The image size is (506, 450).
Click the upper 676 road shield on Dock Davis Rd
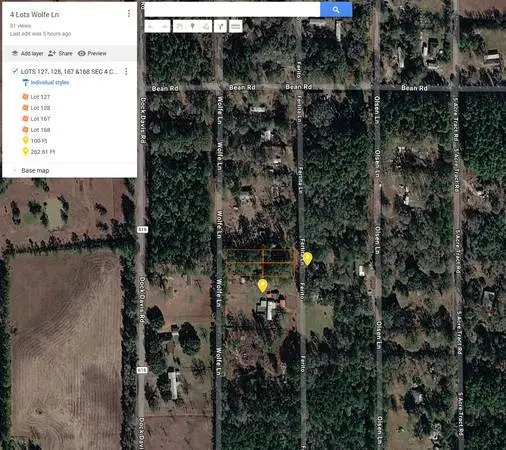coord(142,229)
